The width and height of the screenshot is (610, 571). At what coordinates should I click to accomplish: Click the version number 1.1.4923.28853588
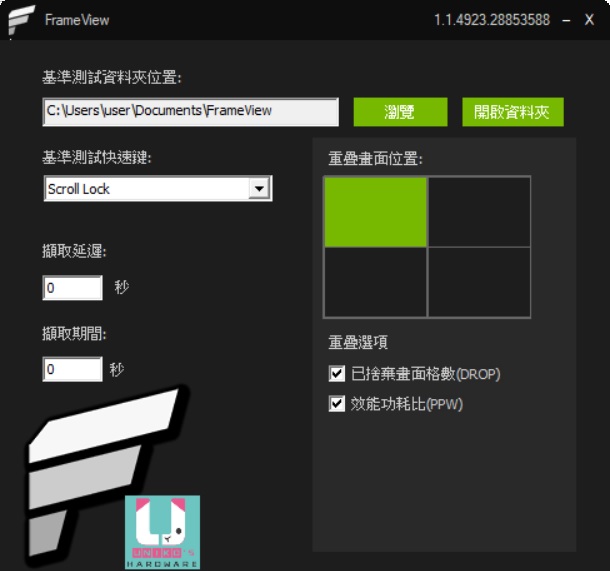pyautogui.click(x=492, y=20)
